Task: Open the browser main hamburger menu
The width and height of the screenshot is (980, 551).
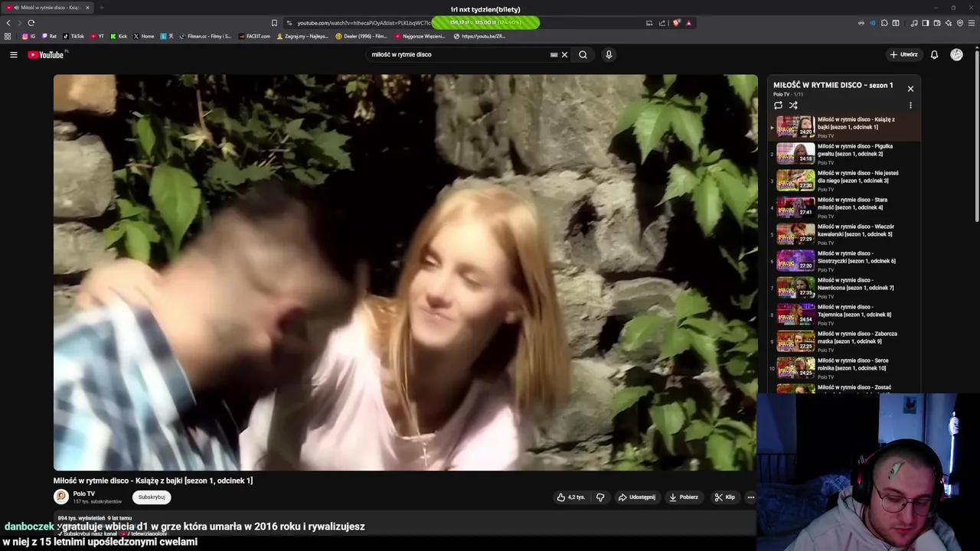Action: pyautogui.click(x=972, y=23)
